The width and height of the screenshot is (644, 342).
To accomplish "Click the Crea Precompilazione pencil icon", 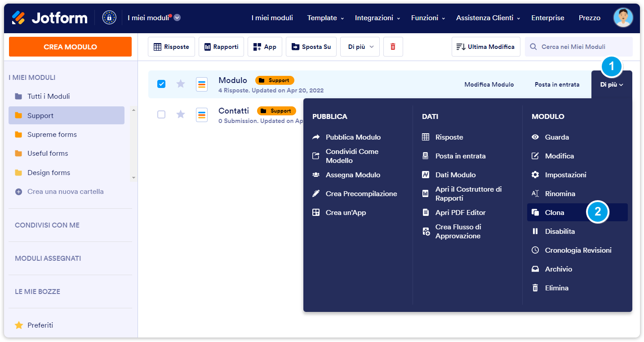I will click(316, 194).
